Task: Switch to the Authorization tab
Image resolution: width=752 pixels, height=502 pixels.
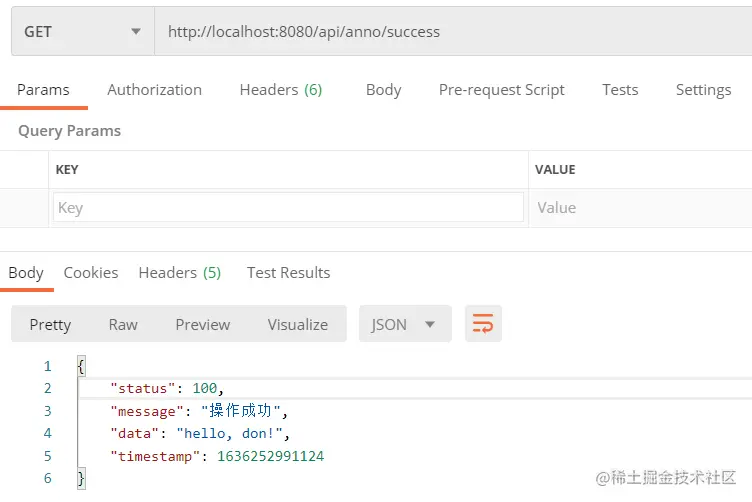Action: coord(154,90)
